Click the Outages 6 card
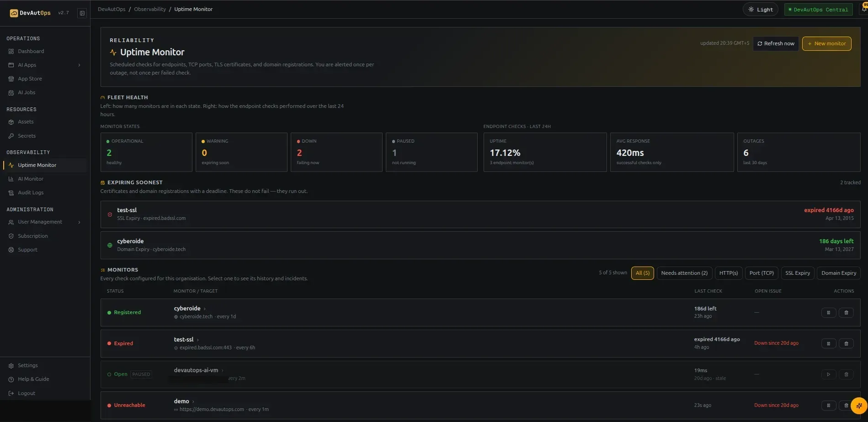 click(799, 152)
